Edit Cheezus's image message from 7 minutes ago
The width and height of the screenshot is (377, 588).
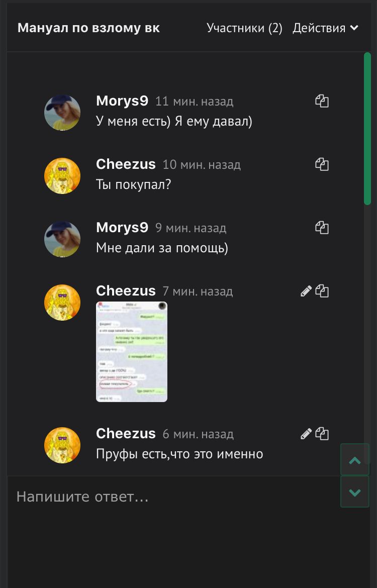click(306, 291)
